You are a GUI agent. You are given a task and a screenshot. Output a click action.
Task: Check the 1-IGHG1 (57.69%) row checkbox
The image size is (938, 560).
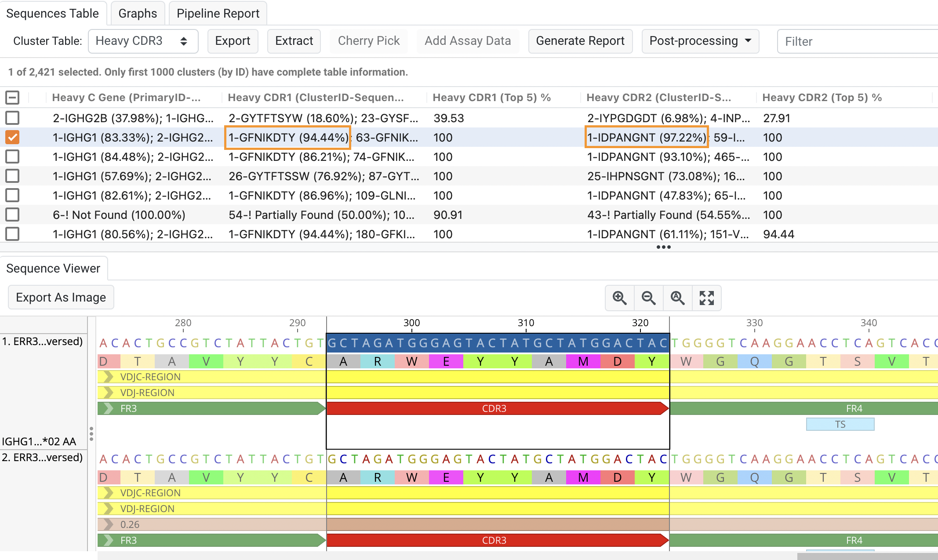pyautogui.click(x=12, y=176)
